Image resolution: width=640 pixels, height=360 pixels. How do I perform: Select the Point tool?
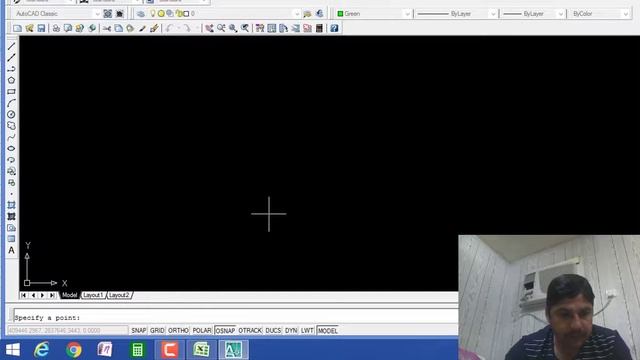click(x=11, y=194)
